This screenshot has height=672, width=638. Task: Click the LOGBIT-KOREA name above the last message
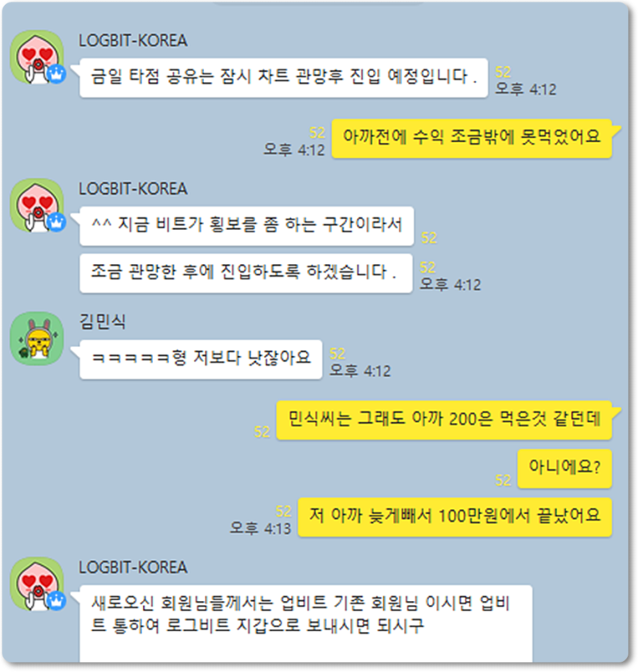pyautogui.click(x=133, y=567)
